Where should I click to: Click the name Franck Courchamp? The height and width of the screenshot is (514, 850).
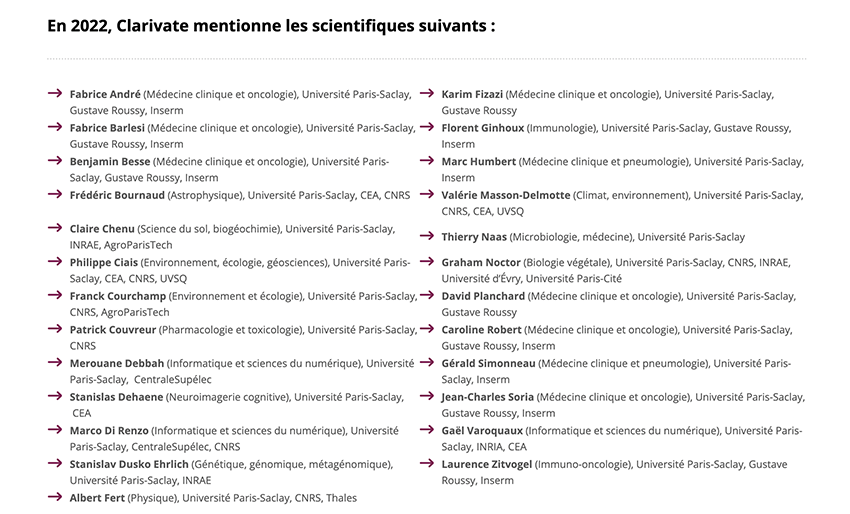click(118, 296)
